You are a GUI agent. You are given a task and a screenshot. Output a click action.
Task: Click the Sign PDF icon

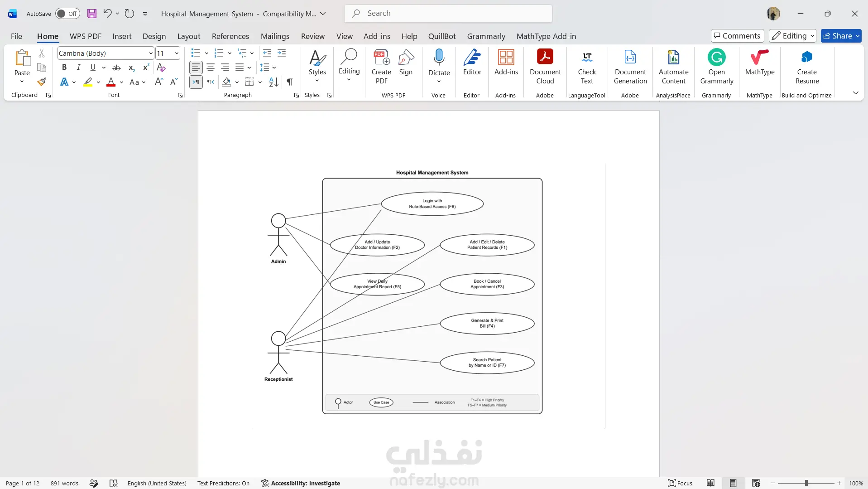(406, 63)
